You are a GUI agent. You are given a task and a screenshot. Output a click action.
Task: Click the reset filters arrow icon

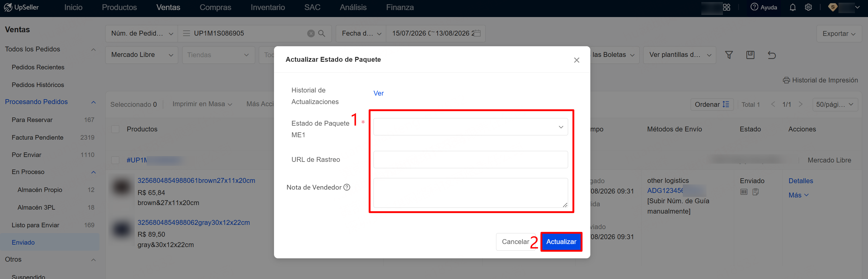tap(772, 55)
